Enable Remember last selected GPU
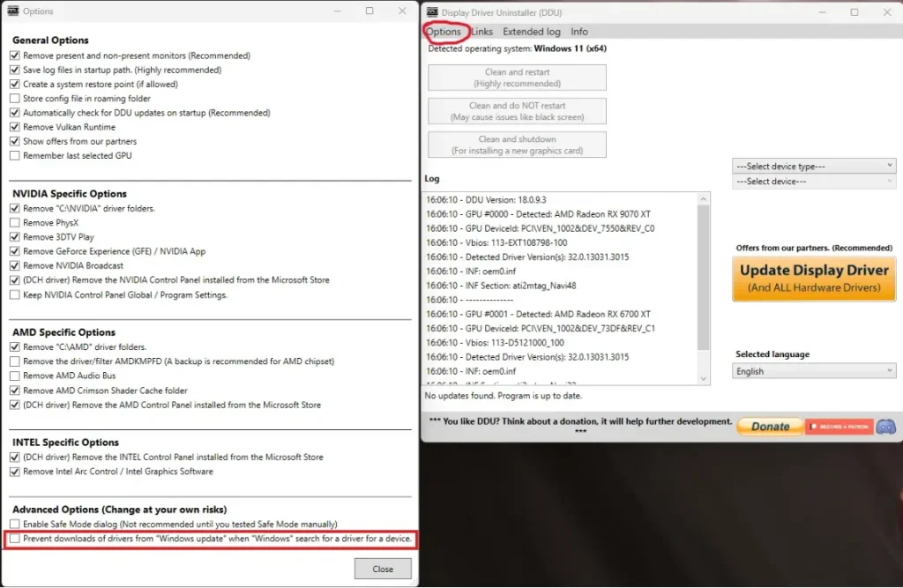903x588 pixels. (x=15, y=155)
